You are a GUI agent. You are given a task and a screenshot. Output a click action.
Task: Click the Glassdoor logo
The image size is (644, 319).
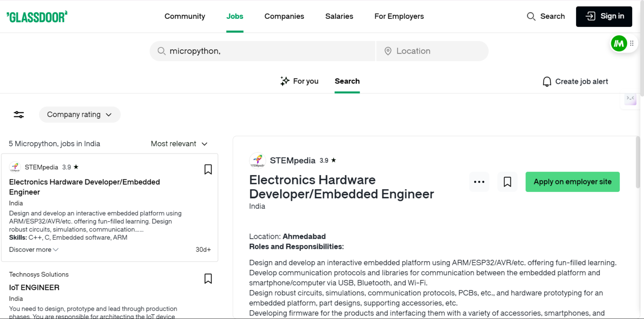point(37,17)
